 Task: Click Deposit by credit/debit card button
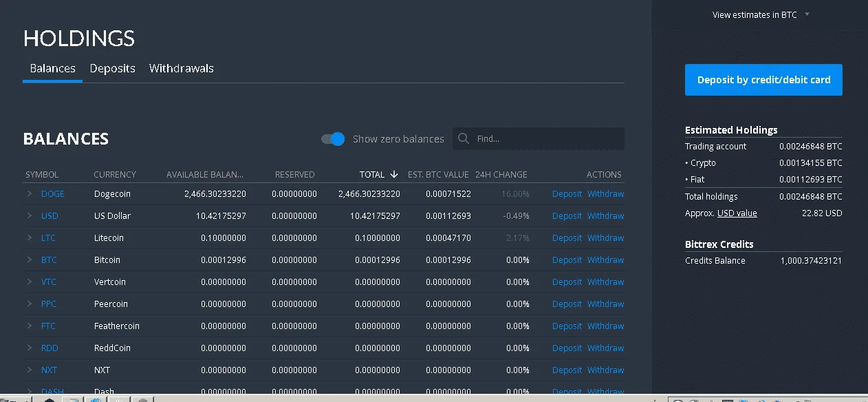[x=763, y=80]
